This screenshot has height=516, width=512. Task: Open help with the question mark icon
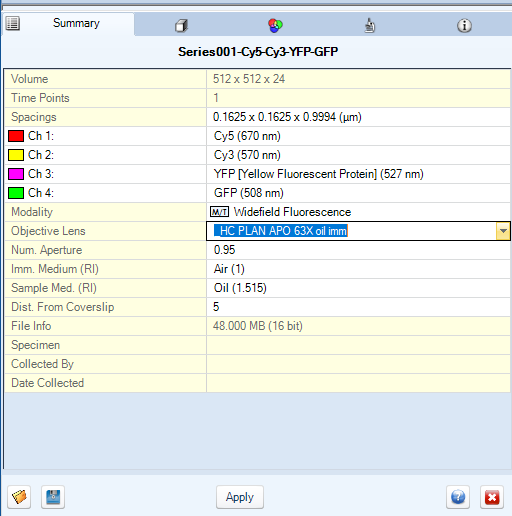pyautogui.click(x=458, y=497)
